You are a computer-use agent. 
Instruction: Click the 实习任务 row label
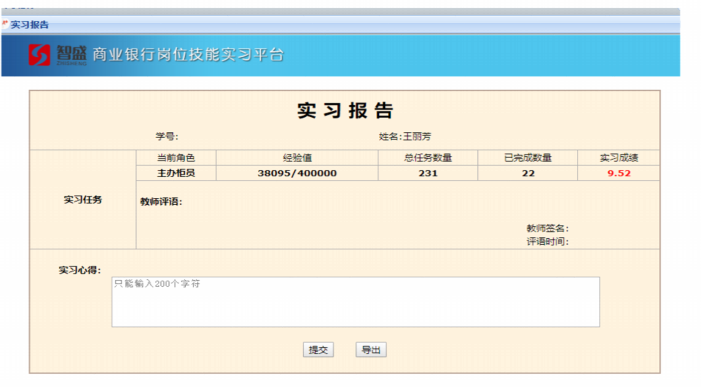point(83,199)
